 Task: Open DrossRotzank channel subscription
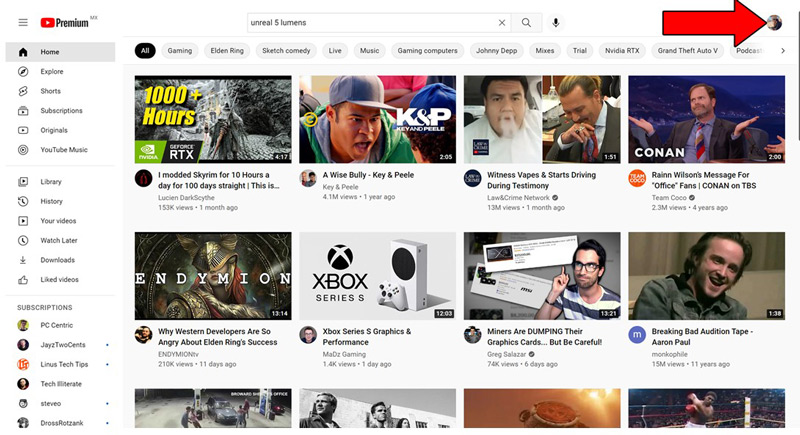click(60, 423)
